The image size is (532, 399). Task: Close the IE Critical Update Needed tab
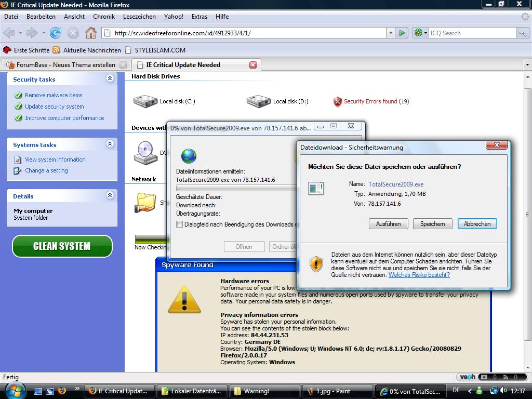click(x=253, y=65)
